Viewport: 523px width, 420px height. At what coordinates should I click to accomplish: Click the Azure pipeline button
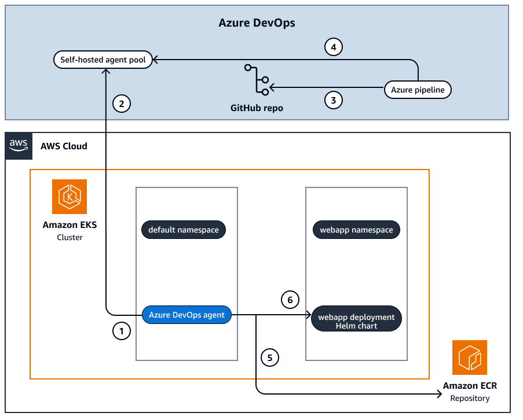pos(418,90)
